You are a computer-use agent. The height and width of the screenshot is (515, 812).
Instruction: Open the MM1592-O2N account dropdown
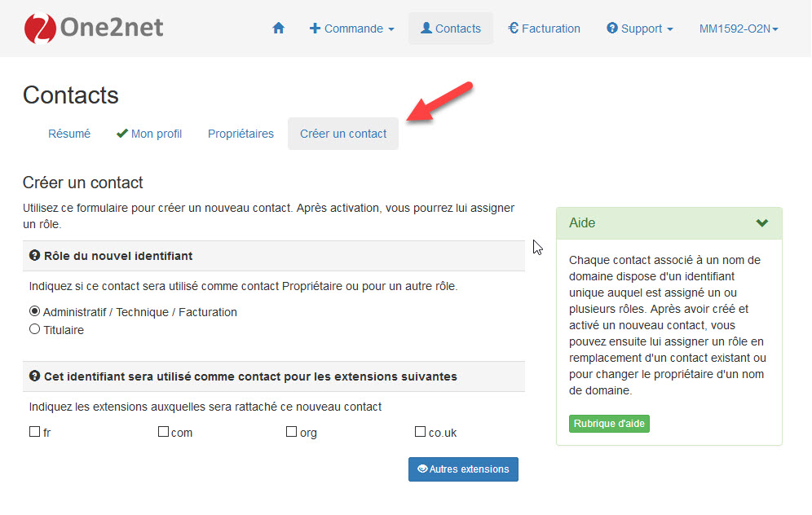click(x=739, y=29)
